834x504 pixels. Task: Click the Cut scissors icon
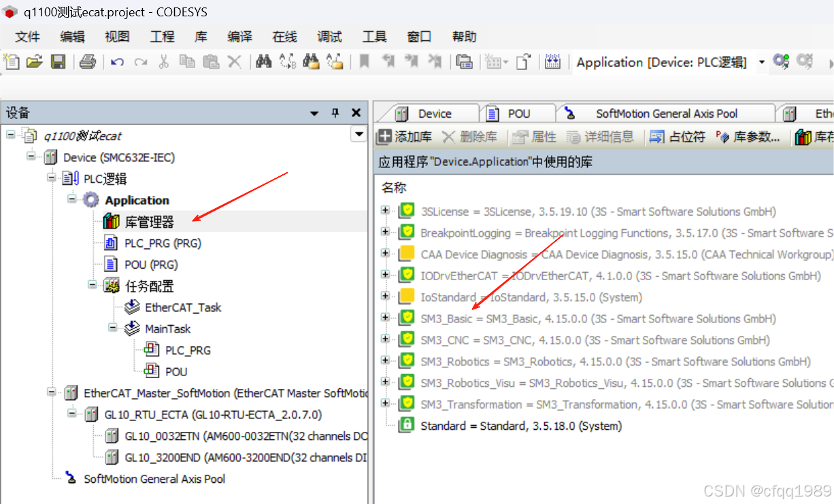163,62
